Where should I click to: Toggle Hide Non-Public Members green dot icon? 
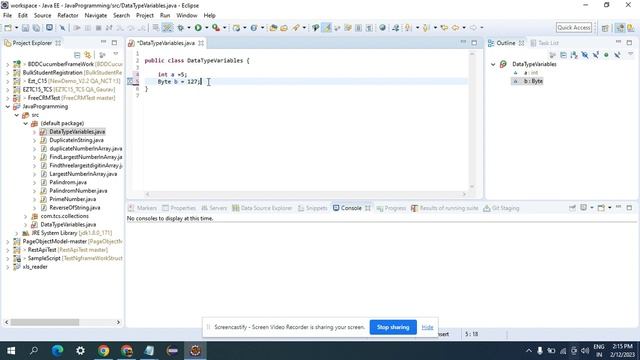[x=606, y=55]
